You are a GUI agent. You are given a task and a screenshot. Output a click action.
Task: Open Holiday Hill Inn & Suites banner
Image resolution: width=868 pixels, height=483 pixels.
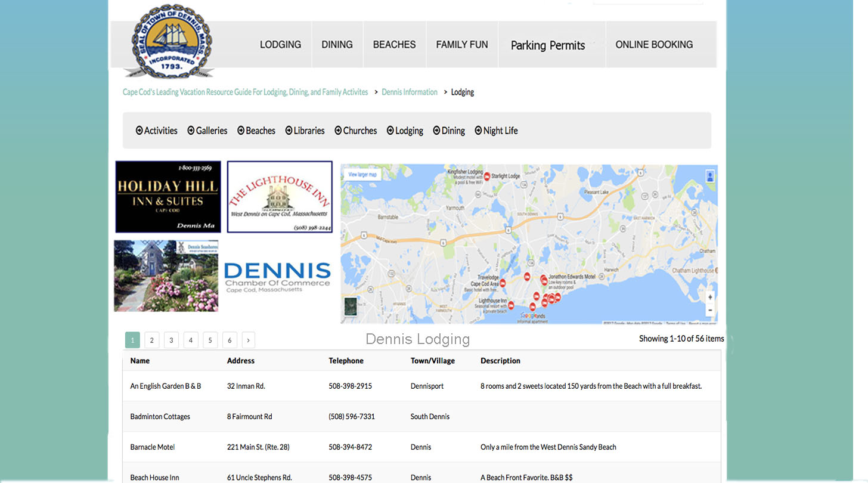click(x=168, y=197)
